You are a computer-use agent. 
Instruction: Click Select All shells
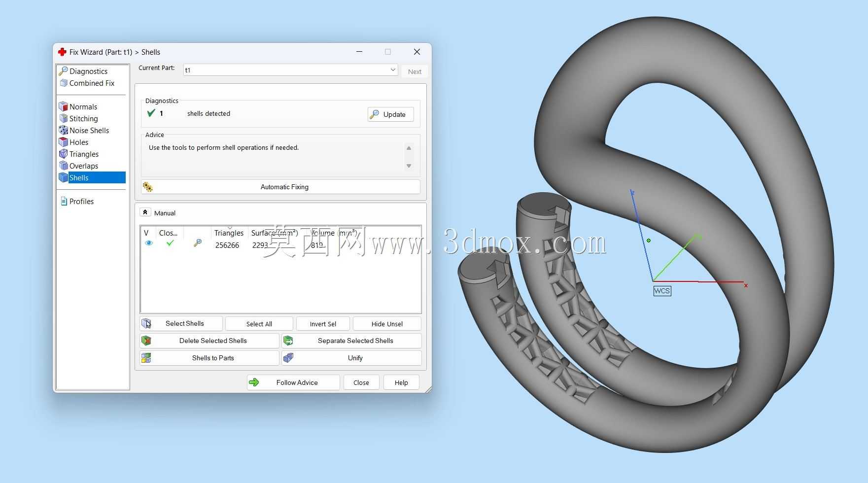[259, 324]
